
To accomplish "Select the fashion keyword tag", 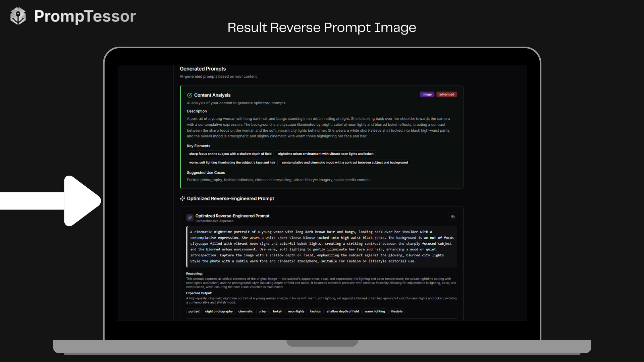I will (315, 311).
